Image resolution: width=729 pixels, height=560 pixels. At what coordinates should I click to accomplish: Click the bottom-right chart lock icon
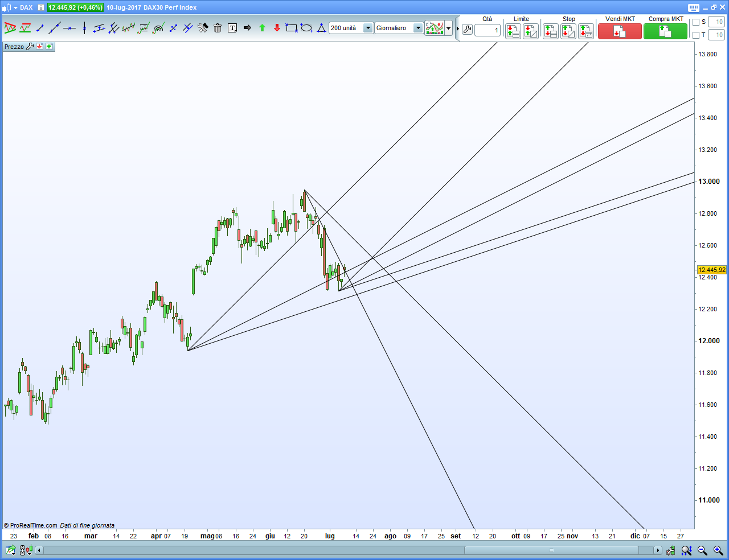pos(671,550)
